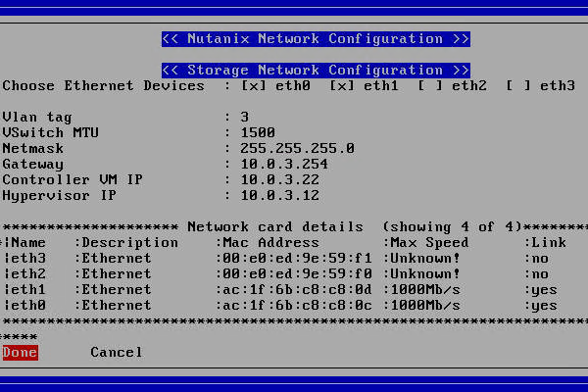This screenshot has width=588, height=392.
Task: Click the link status no for eth3
Action: (x=540, y=259)
